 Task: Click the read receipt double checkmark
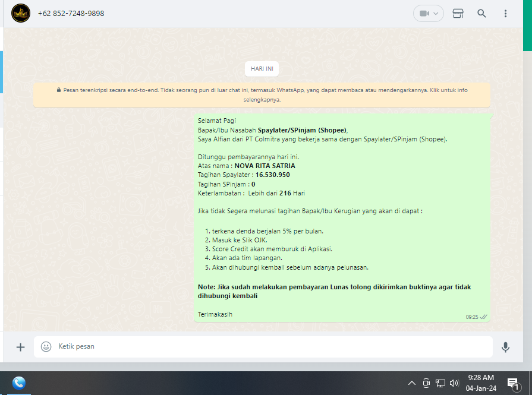[483, 317]
